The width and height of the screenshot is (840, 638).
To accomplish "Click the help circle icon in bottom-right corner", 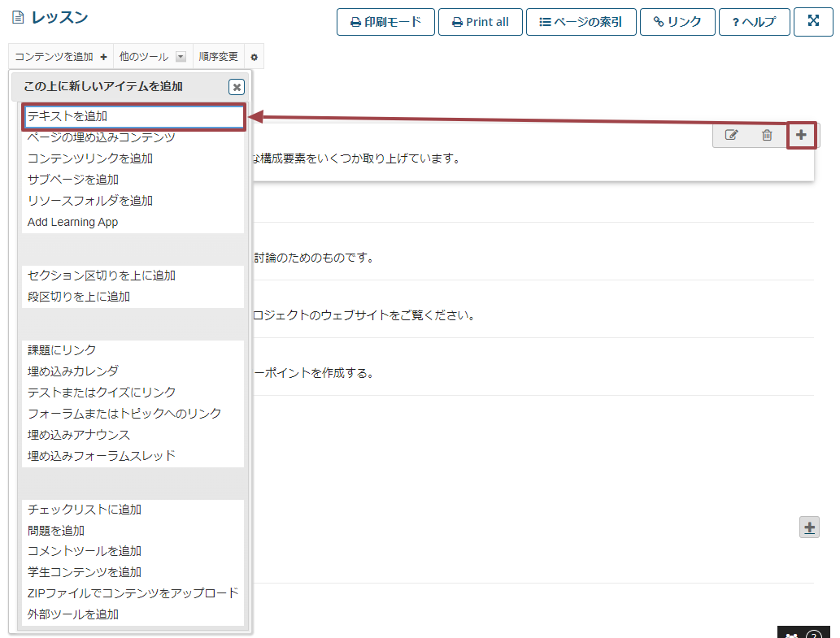I will (814, 634).
